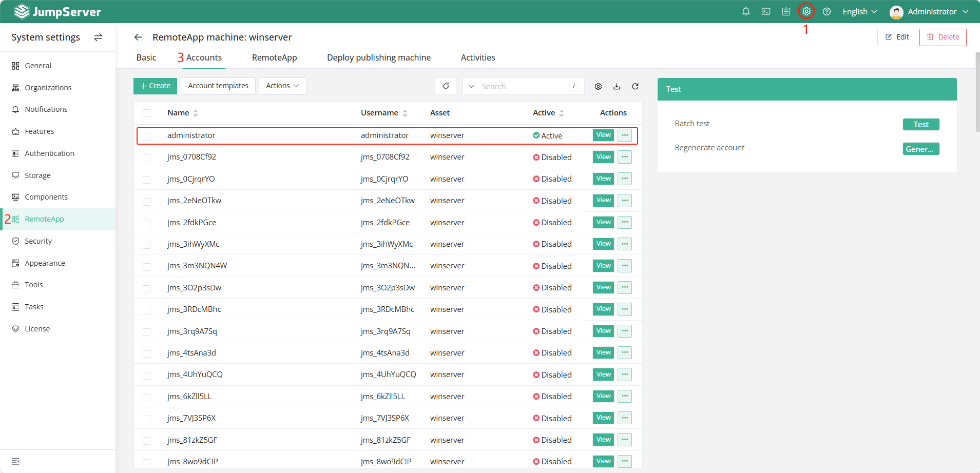Open the Deploy publishing machine tab

pos(379,57)
